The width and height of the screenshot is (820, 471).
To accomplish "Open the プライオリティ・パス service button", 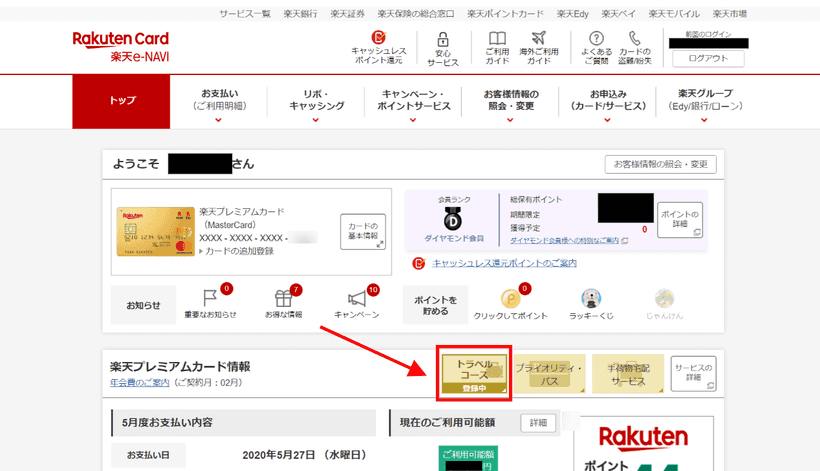I will pyautogui.click(x=549, y=374).
